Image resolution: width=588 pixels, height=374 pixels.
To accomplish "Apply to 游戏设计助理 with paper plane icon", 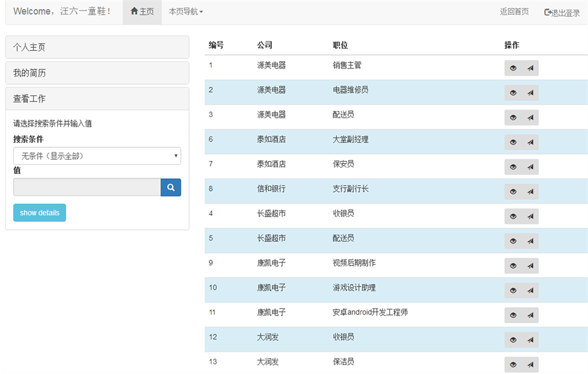I will (530, 290).
